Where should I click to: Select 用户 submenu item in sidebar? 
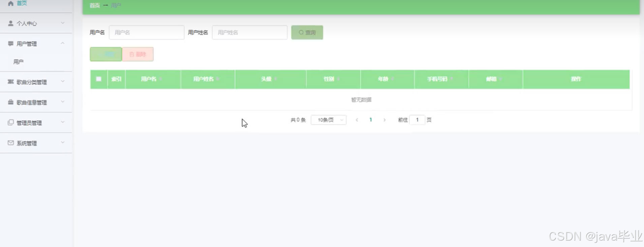point(19,62)
